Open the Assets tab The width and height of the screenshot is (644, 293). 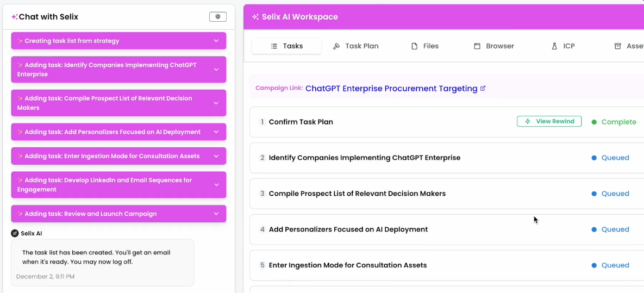tap(629, 46)
